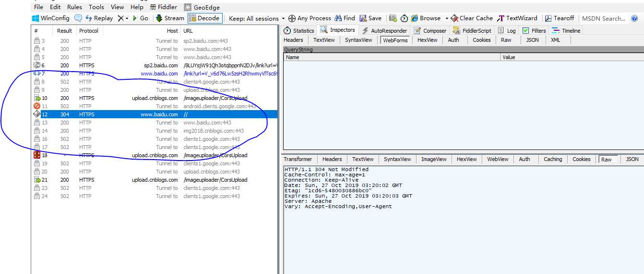Toggle Stream mode in the toolbar

[170, 18]
